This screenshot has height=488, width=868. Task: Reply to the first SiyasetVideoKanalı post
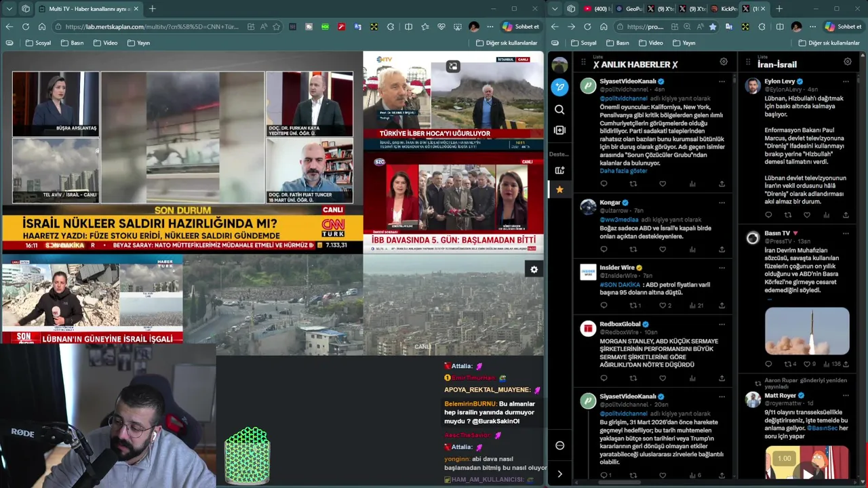click(x=604, y=184)
